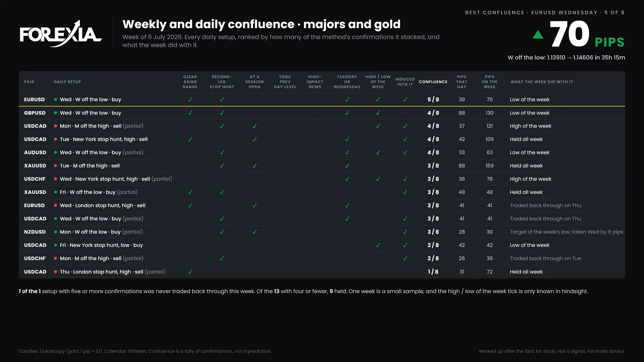This screenshot has height=362, width=644.
Task: Click the Clear Asian Range checkmark in the GBPUSD row
Action: pyautogui.click(x=190, y=113)
